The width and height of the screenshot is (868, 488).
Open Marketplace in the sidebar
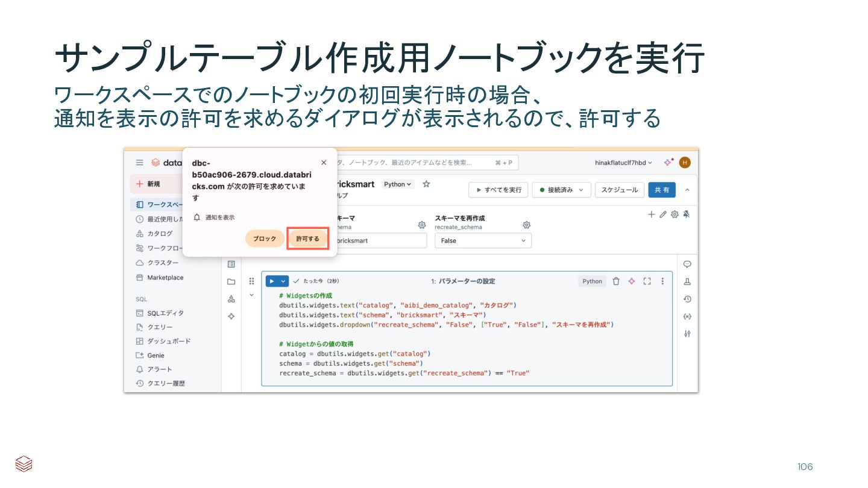point(160,278)
